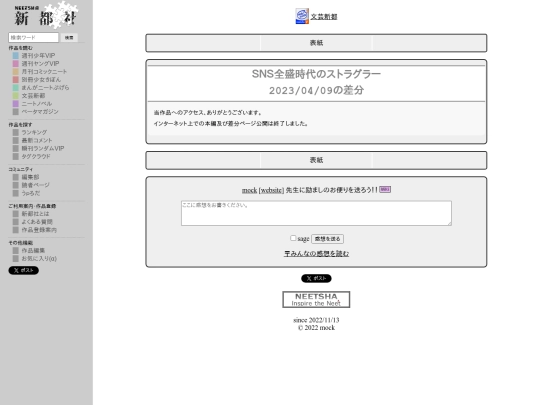
Task: Click the gray square beside よくある質問
Action: 15,222
